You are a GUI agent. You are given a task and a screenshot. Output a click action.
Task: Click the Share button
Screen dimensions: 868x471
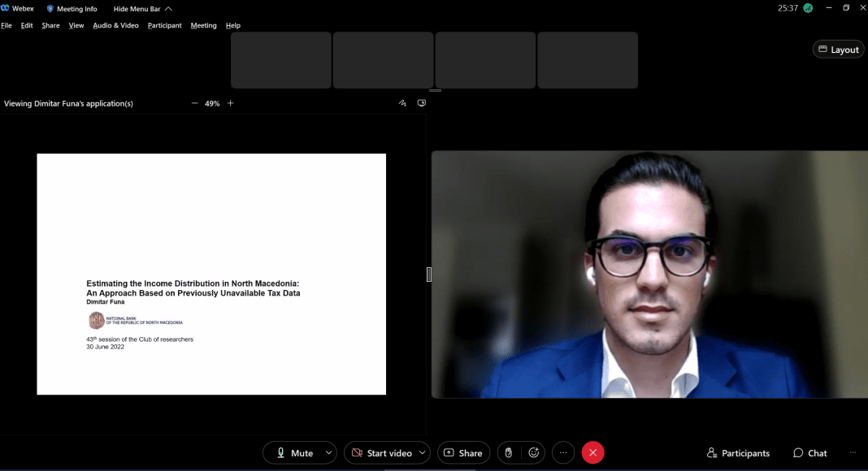point(463,453)
